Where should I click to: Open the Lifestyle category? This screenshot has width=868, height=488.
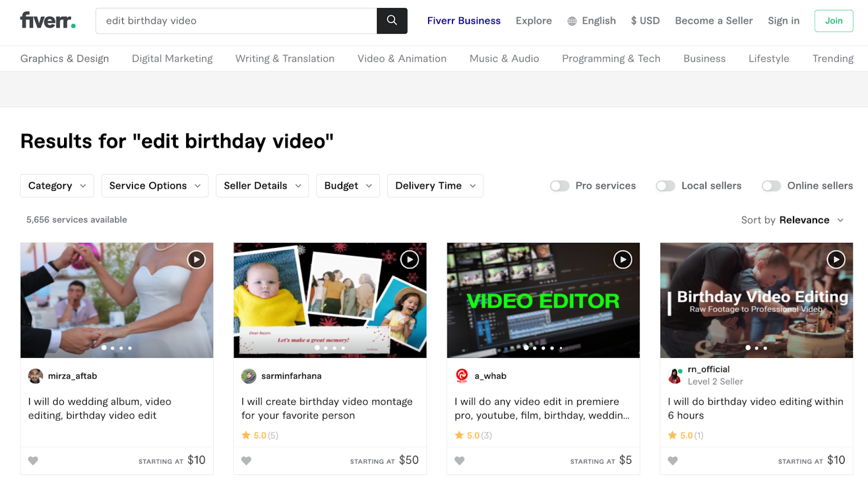pyautogui.click(x=769, y=59)
